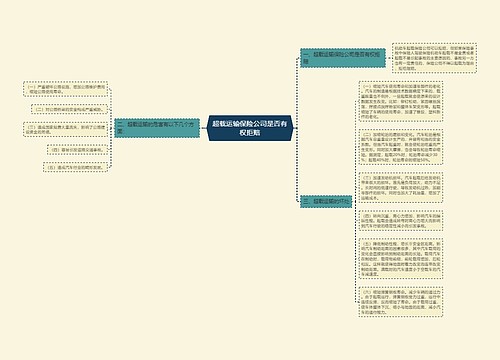Select left leaf (四) about traffic accidents
Screen dimensions: 500x360
pyautogui.click(x=78, y=150)
